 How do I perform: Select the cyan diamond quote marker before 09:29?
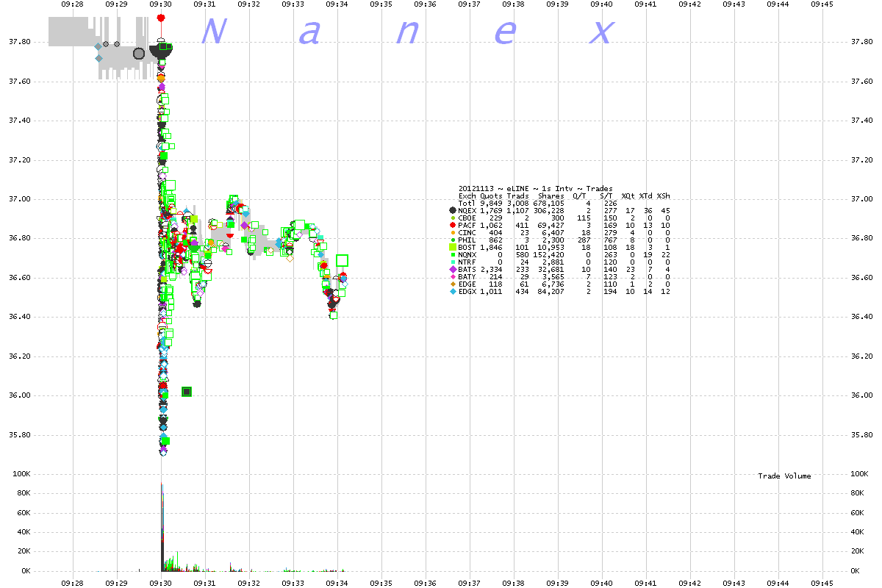click(98, 58)
